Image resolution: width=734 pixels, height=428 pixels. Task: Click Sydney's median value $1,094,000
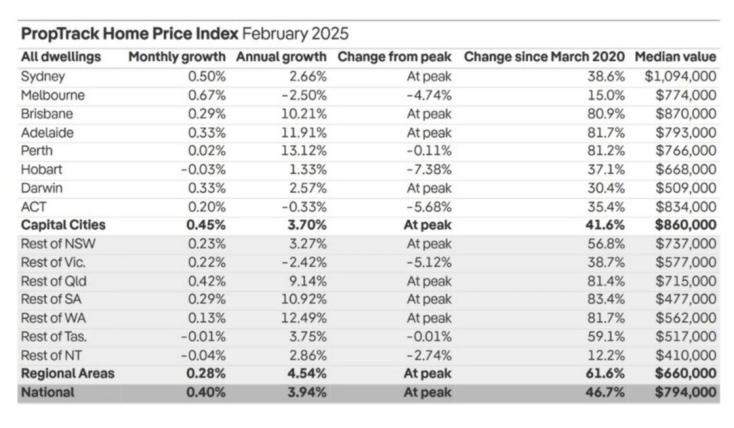click(x=680, y=76)
